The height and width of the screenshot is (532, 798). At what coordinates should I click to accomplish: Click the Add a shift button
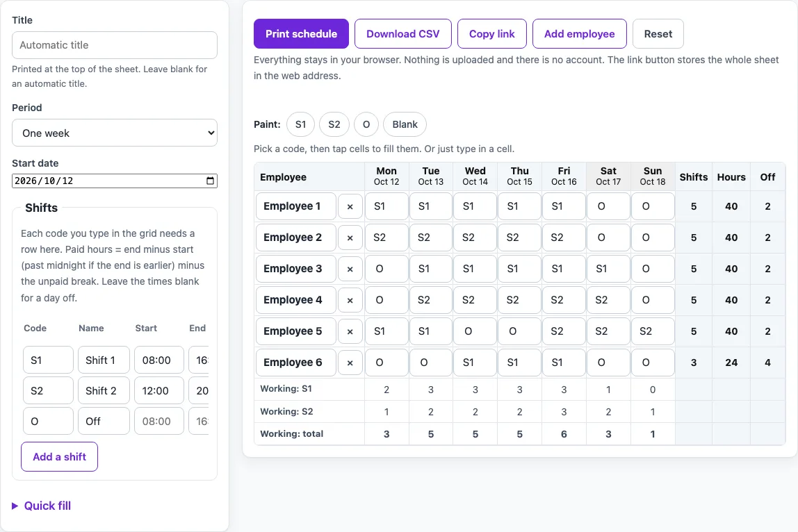(59, 457)
